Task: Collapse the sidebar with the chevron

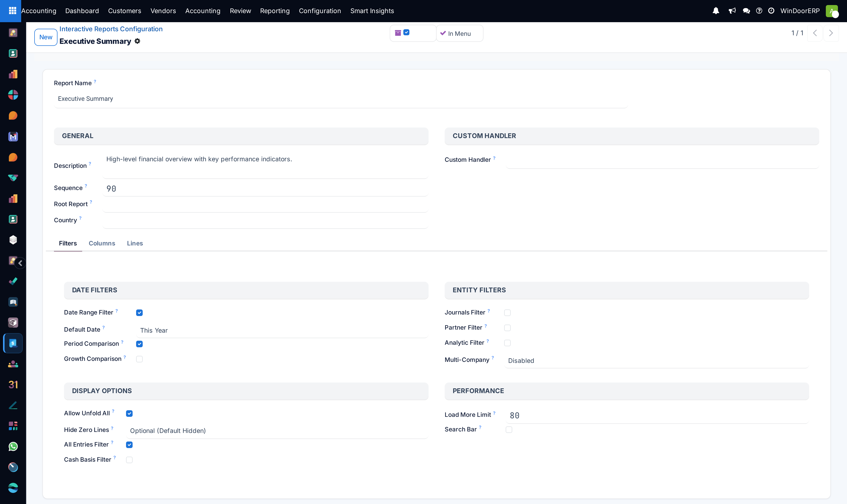Action: [x=20, y=263]
